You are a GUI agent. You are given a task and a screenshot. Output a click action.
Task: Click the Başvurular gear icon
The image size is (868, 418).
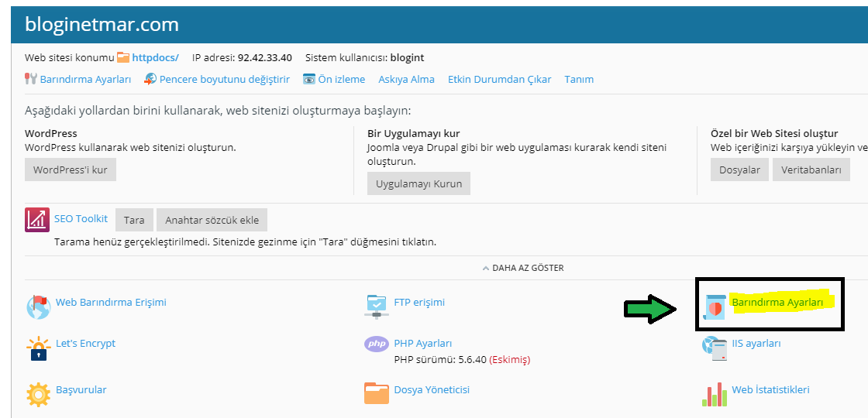coord(38,394)
